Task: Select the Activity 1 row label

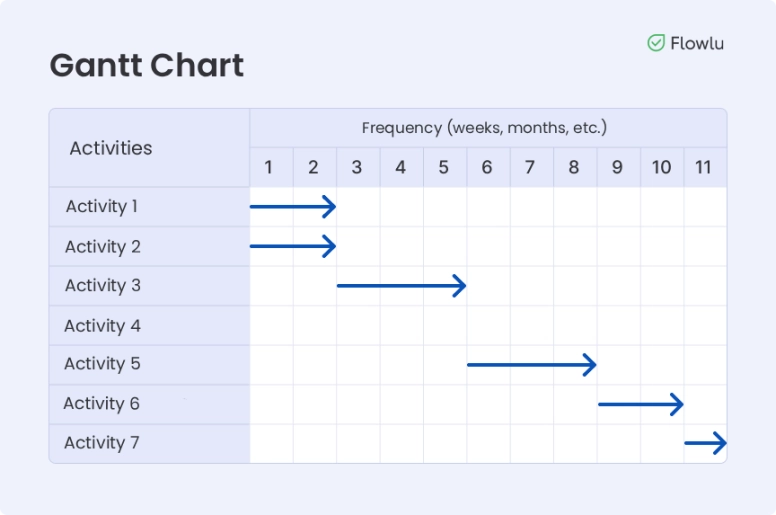Action: [102, 207]
